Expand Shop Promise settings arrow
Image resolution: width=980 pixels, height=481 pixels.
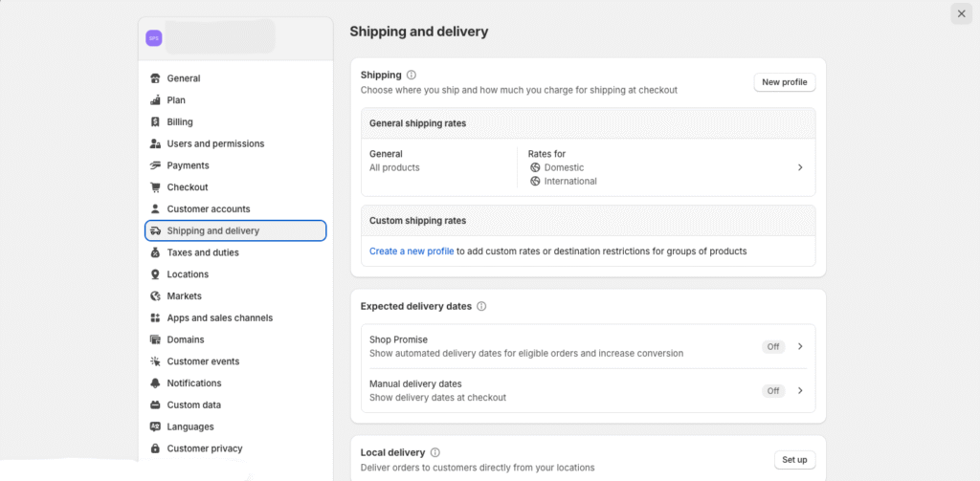click(x=800, y=347)
